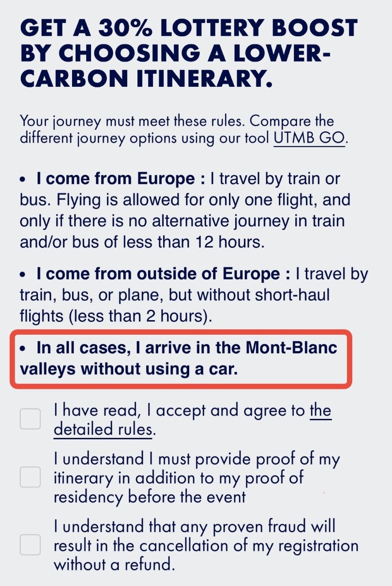The width and height of the screenshot is (392, 586).
Task: Click the bullet before 'I come from Europe'
Action: [x=23, y=179]
